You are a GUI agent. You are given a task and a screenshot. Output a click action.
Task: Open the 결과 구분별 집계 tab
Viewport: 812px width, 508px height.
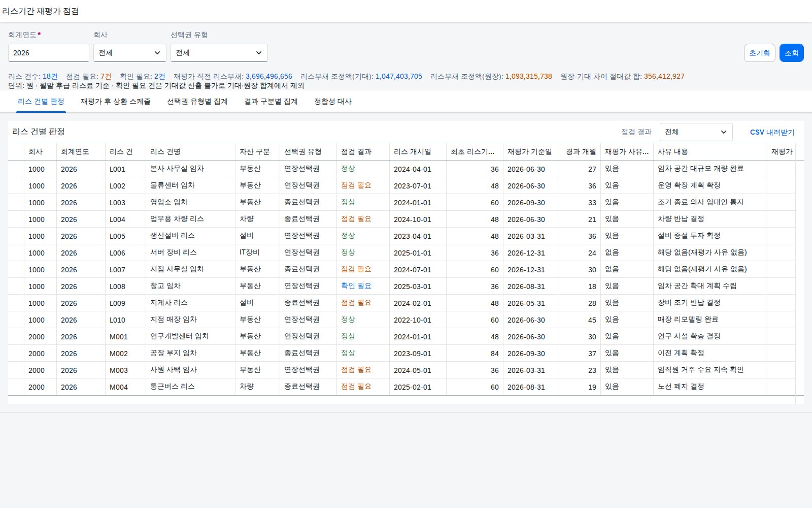pos(271,102)
